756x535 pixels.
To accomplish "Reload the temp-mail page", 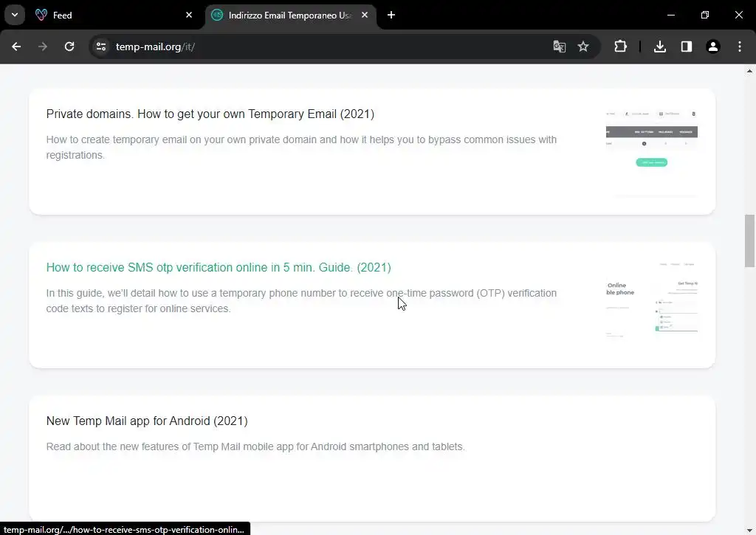I will click(x=69, y=46).
